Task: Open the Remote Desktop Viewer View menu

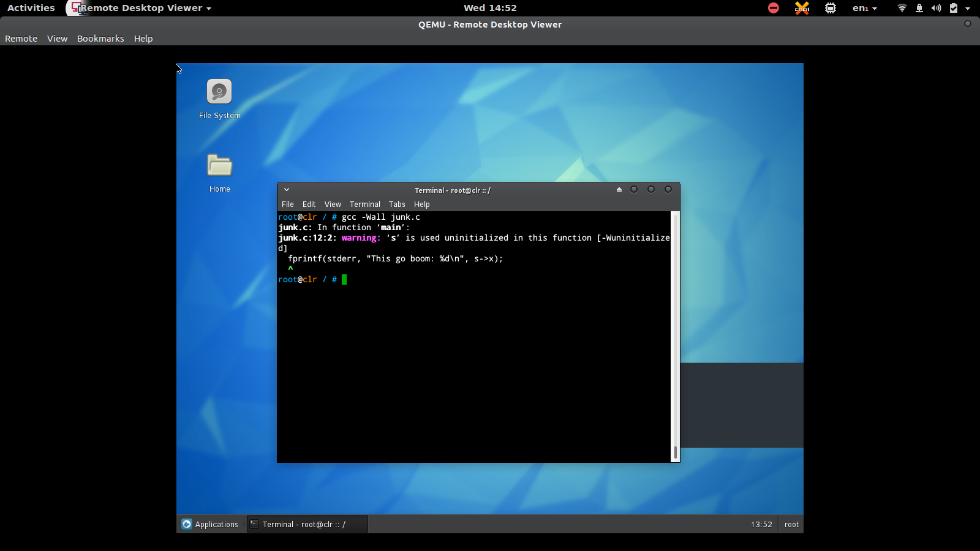Action: point(57,39)
